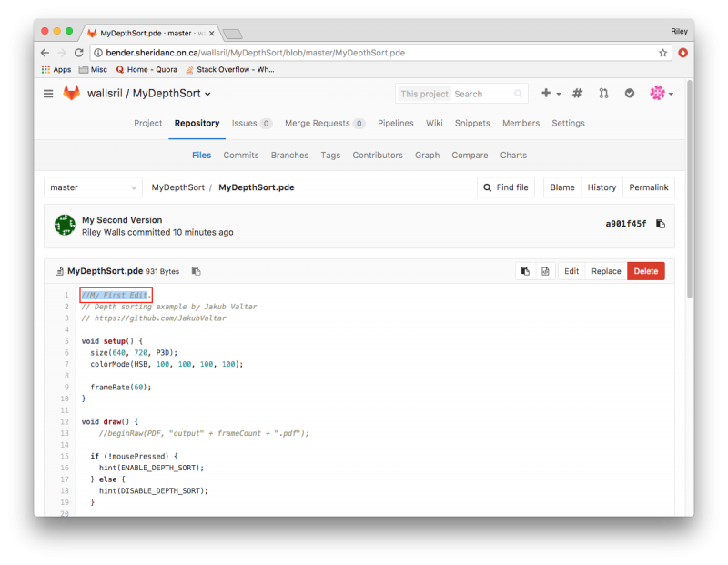
Task: Open the Blame view
Action: [x=562, y=187]
